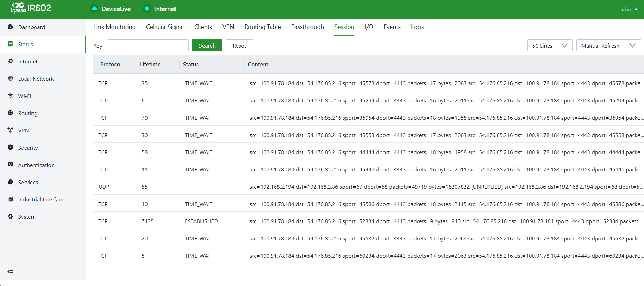
Task: Click the Internet sidebar icon
Action: pyautogui.click(x=10, y=61)
